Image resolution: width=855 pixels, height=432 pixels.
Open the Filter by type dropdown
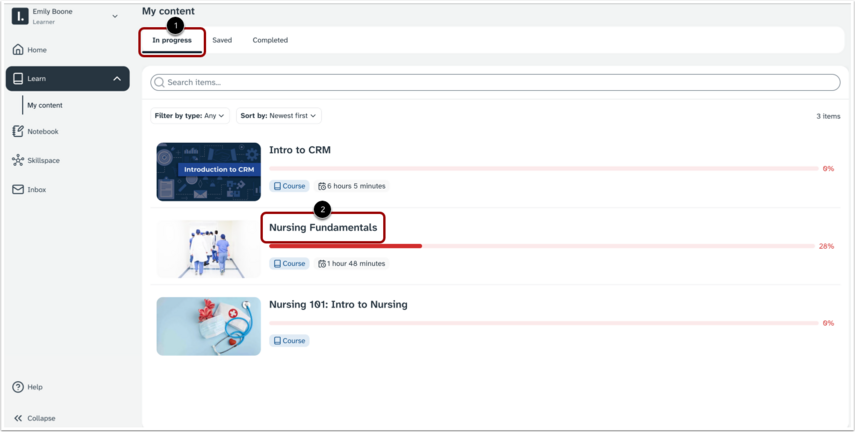click(190, 116)
